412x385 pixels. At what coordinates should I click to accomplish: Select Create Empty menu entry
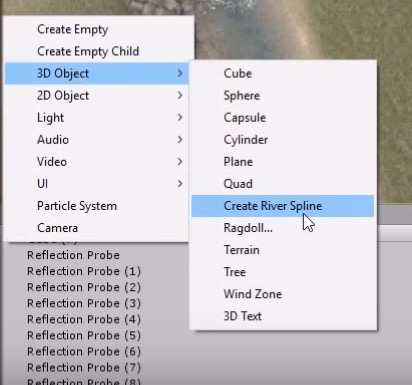[97, 29]
